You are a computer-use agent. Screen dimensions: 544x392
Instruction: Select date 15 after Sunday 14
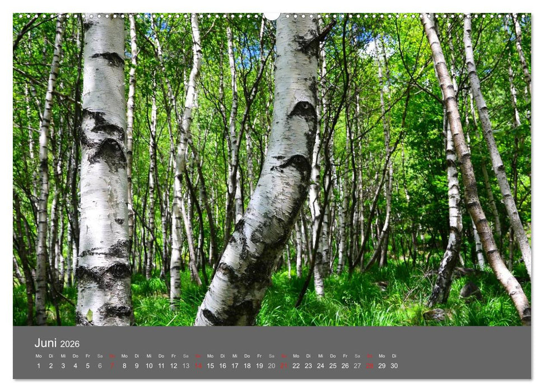tap(210, 365)
